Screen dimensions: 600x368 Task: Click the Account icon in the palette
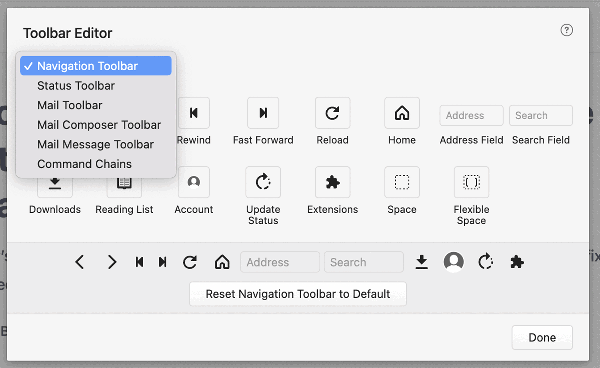coord(194,182)
